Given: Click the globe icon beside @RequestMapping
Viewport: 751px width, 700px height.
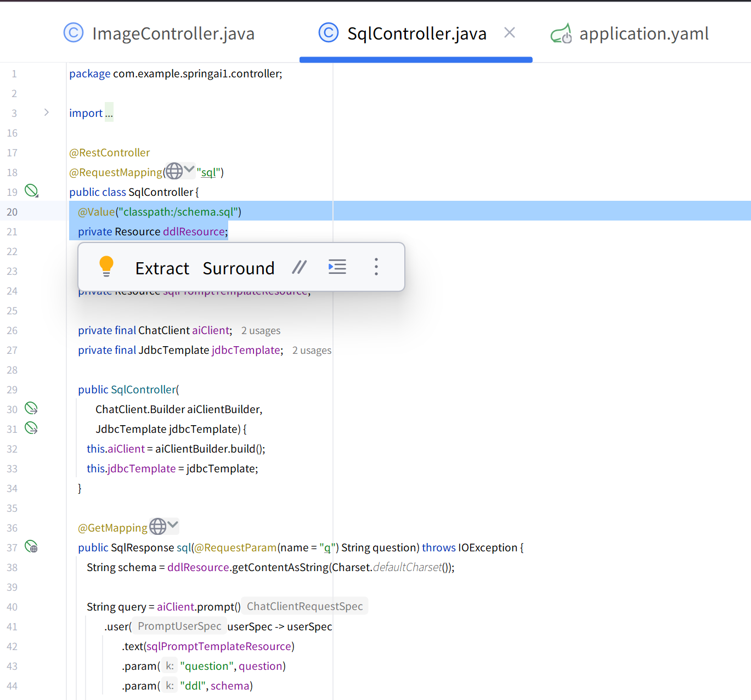Looking at the screenshot, I should 174,171.
